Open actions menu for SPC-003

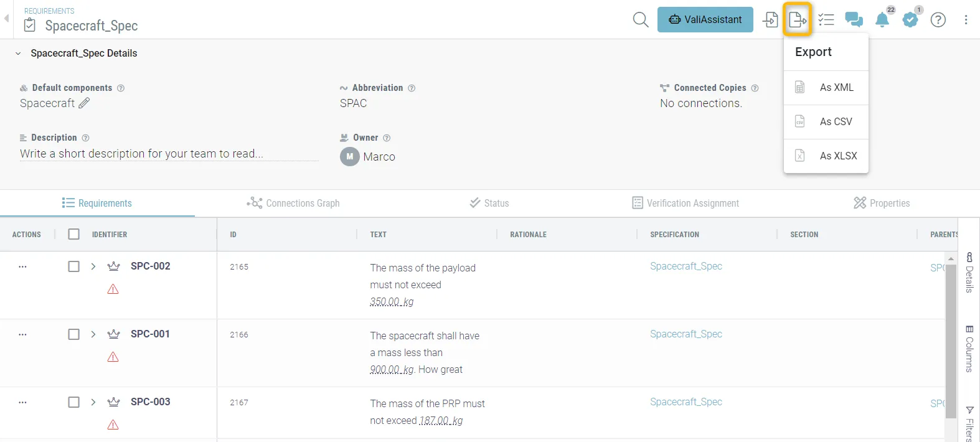point(22,402)
